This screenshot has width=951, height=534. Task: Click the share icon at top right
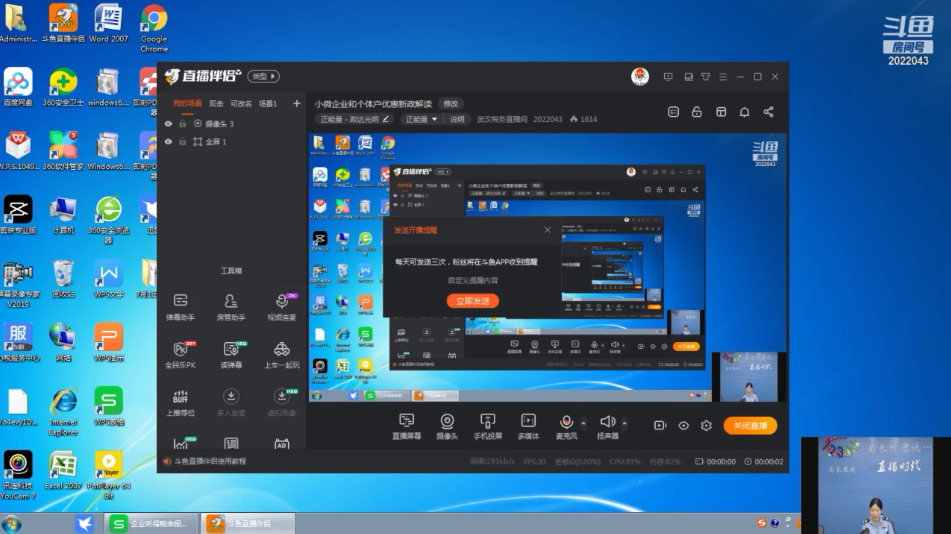768,112
